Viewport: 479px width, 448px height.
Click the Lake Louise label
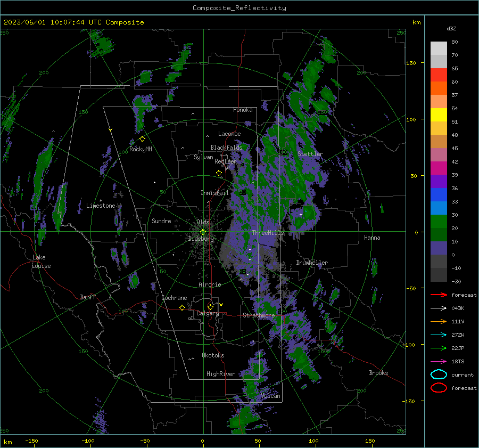click(x=42, y=262)
